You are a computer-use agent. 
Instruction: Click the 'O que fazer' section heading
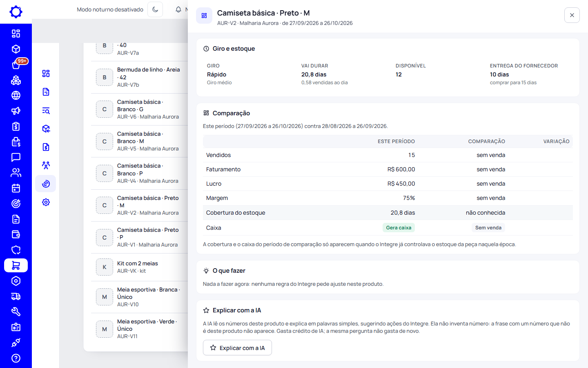[x=229, y=271]
